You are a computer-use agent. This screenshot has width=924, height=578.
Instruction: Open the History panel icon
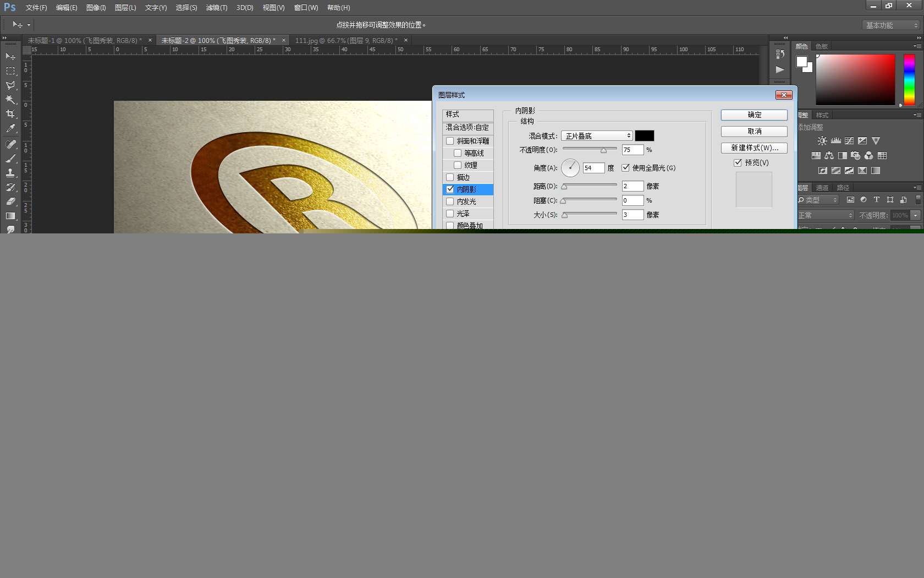coord(780,54)
